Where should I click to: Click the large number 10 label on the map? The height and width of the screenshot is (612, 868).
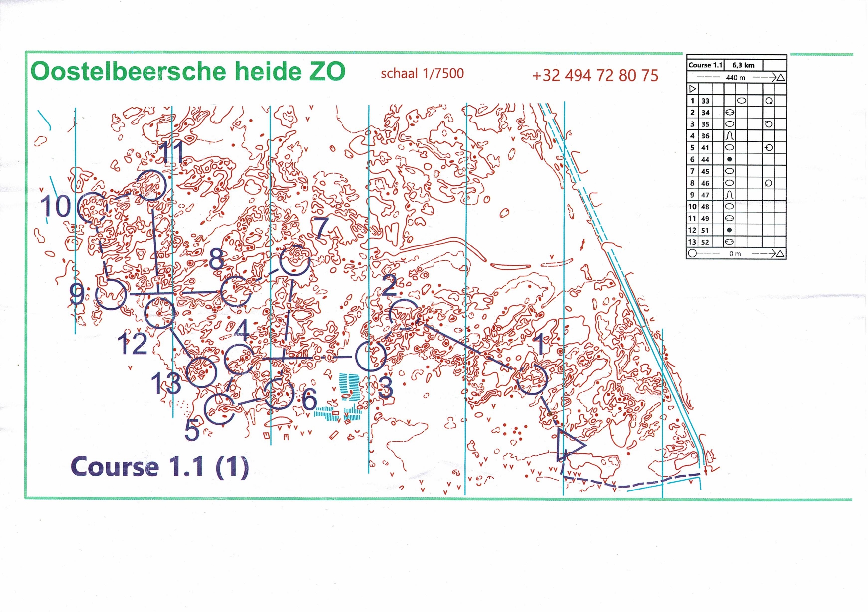tap(56, 206)
